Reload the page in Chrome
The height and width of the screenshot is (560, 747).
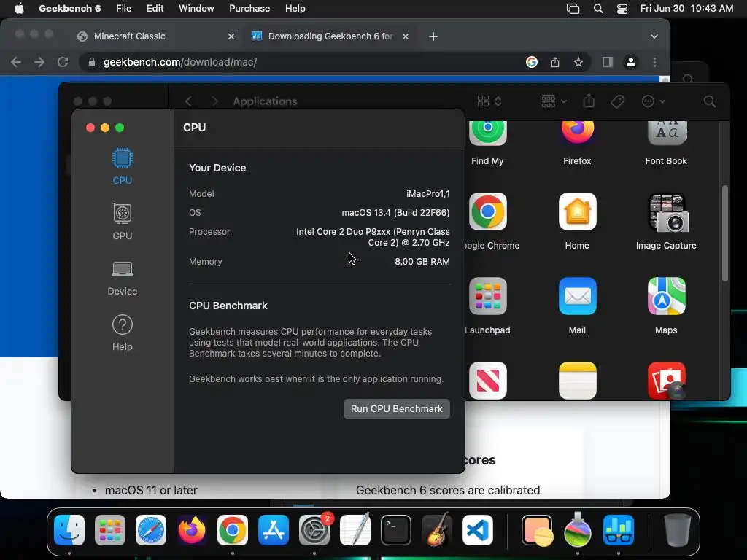pos(63,62)
